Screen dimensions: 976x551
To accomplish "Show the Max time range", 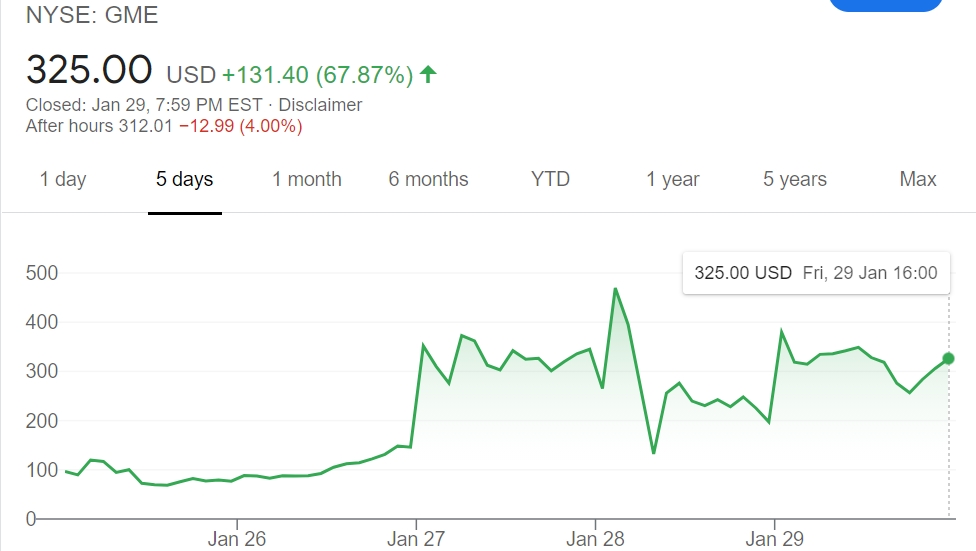I will [918, 179].
